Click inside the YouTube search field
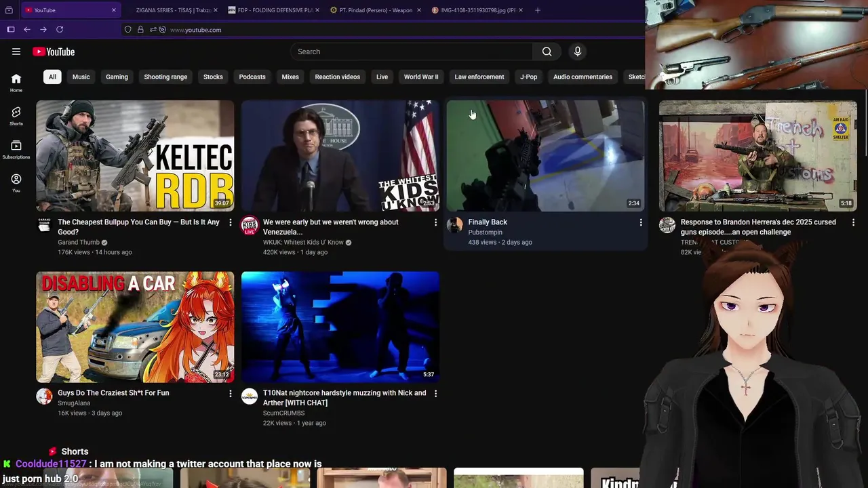Image resolution: width=868 pixels, height=488 pixels. [x=412, y=52]
